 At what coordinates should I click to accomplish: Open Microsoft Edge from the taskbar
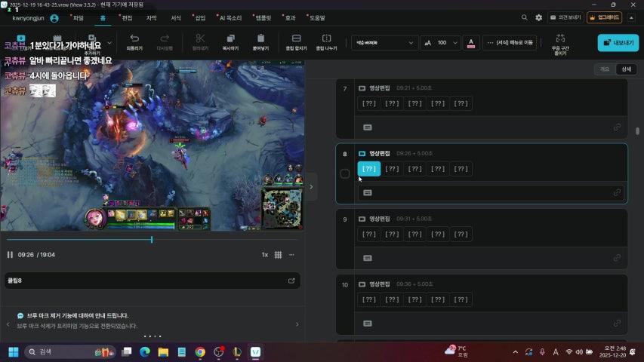click(144, 352)
